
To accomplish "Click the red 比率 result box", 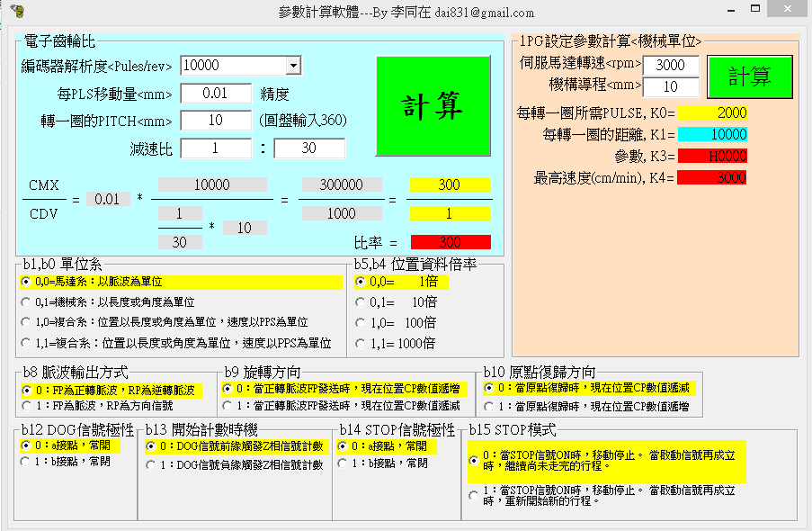I will pos(451,242).
